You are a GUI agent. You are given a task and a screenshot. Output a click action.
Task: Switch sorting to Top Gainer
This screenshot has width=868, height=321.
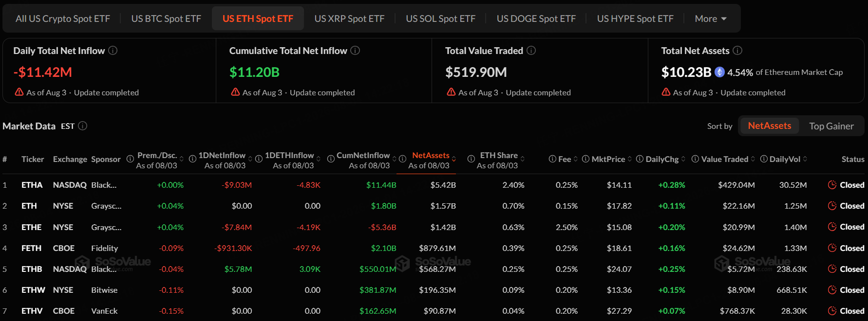[x=831, y=126]
